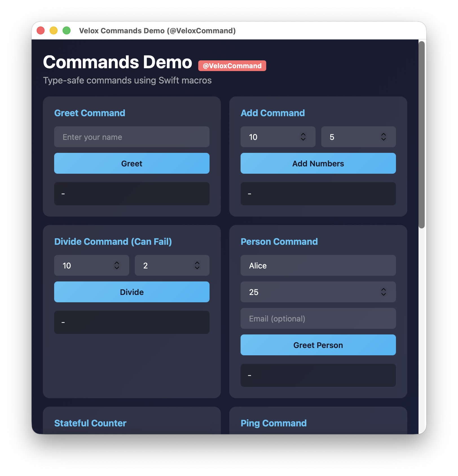The width and height of the screenshot is (458, 476).
Task: Click the Divide field showing 2
Action: (x=172, y=265)
